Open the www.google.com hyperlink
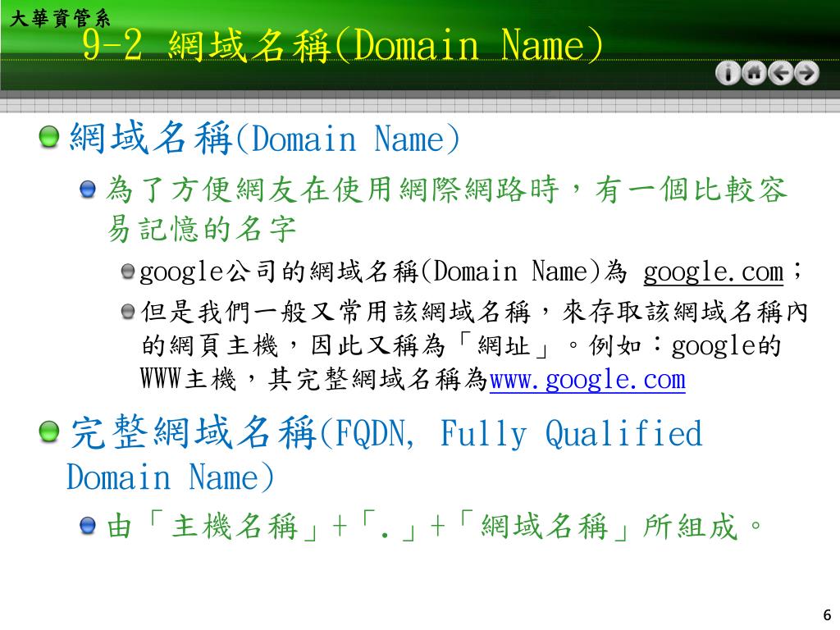This screenshot has width=840, height=630. [x=587, y=380]
